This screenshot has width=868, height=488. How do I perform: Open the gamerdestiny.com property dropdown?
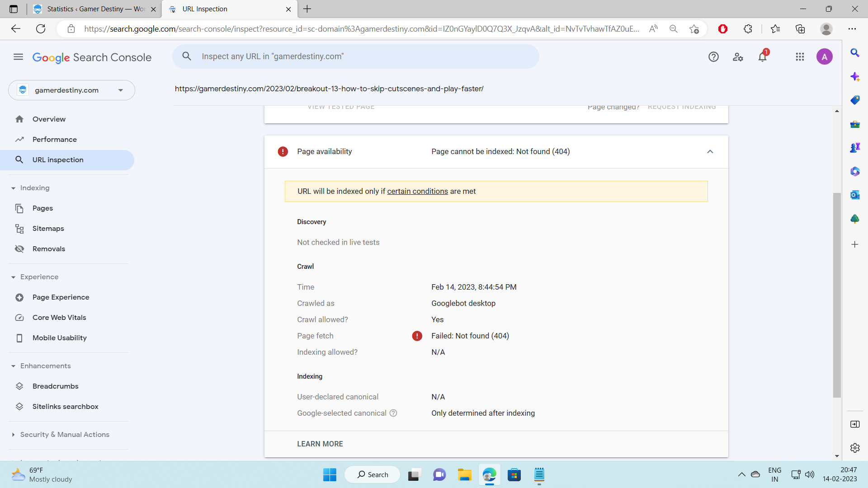click(71, 90)
